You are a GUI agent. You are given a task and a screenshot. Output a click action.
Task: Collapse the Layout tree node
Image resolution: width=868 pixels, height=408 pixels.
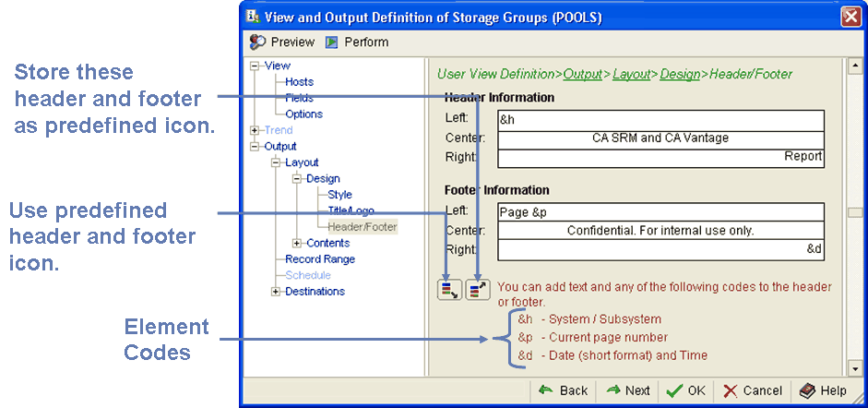276,162
